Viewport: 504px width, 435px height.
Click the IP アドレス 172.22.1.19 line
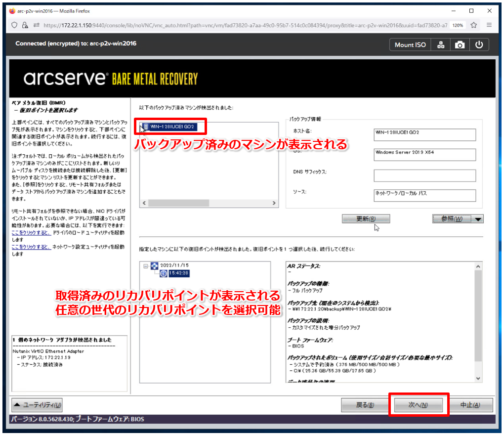click(x=43, y=357)
